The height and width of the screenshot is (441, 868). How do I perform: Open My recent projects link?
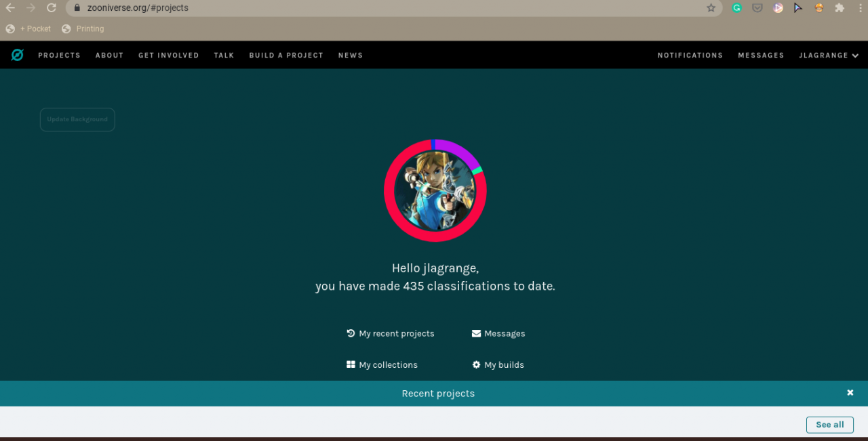(x=390, y=333)
